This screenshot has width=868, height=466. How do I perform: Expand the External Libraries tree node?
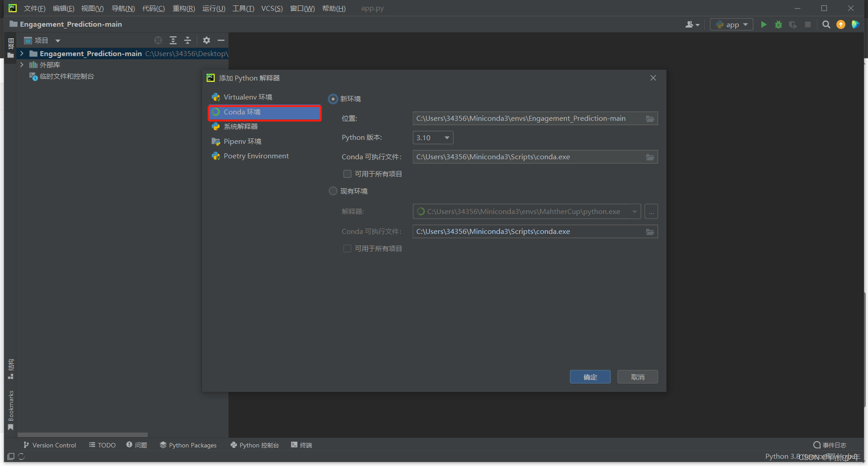(x=22, y=65)
